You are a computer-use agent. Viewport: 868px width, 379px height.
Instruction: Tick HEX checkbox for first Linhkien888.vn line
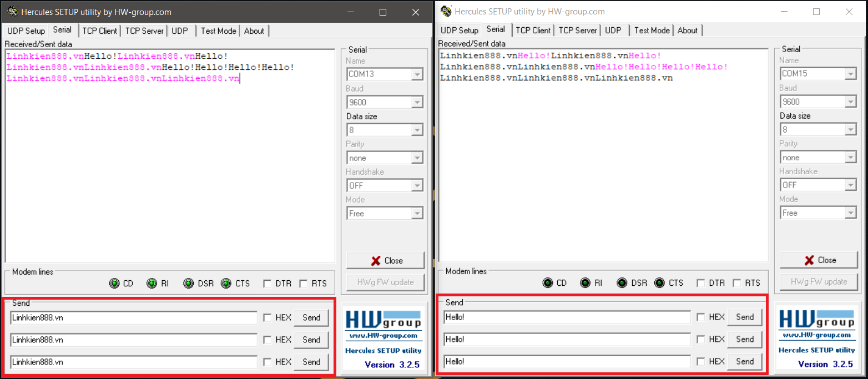(268, 318)
